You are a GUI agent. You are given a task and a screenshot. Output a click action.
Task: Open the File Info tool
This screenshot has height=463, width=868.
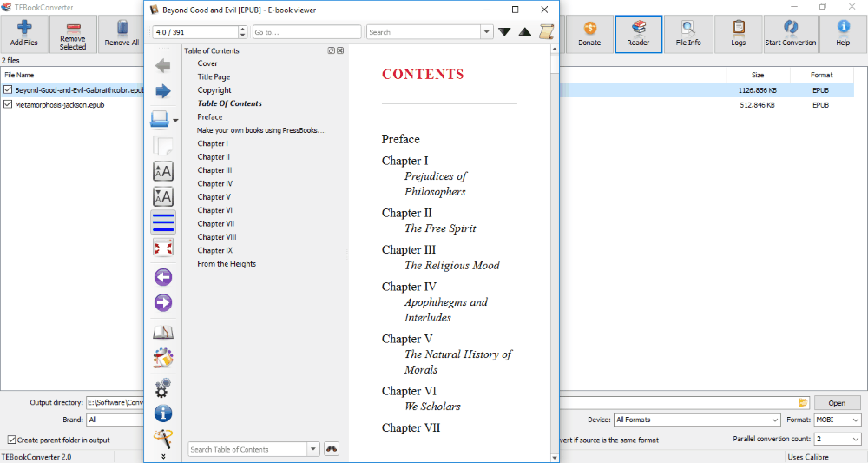(x=688, y=35)
